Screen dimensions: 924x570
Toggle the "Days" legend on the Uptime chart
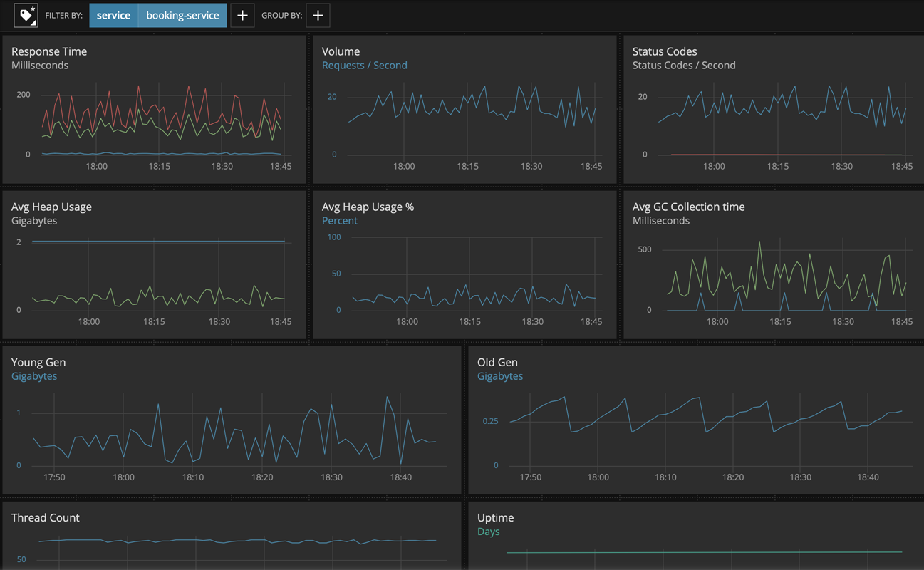click(x=488, y=532)
